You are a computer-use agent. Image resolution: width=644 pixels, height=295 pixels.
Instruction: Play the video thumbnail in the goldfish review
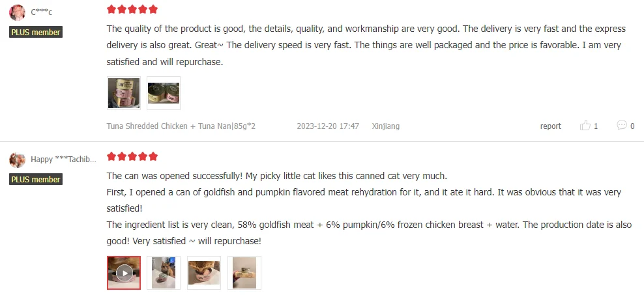124,272
